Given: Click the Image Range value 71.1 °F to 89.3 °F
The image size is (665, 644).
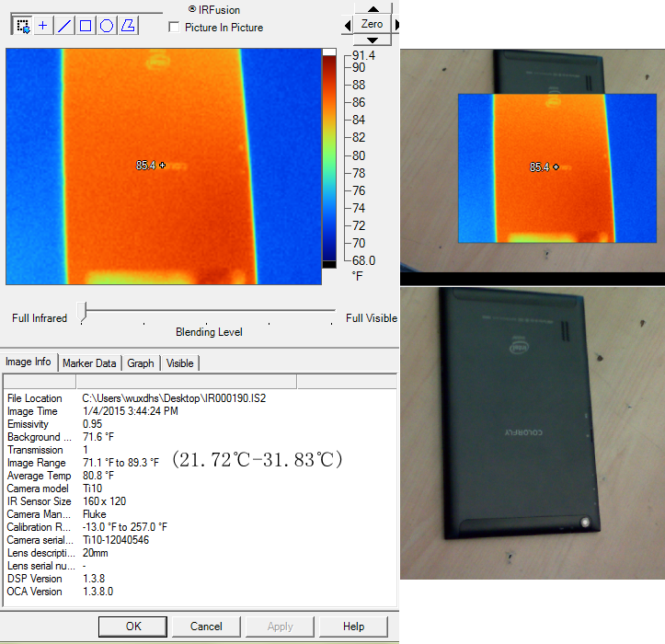Looking at the screenshot, I should (x=120, y=463).
